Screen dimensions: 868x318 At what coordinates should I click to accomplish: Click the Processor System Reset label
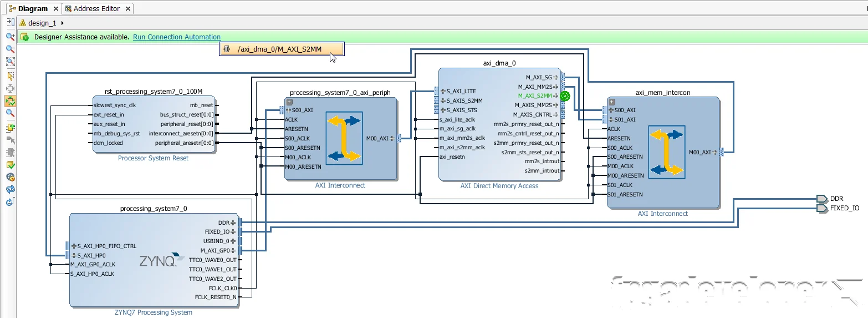[x=153, y=158]
